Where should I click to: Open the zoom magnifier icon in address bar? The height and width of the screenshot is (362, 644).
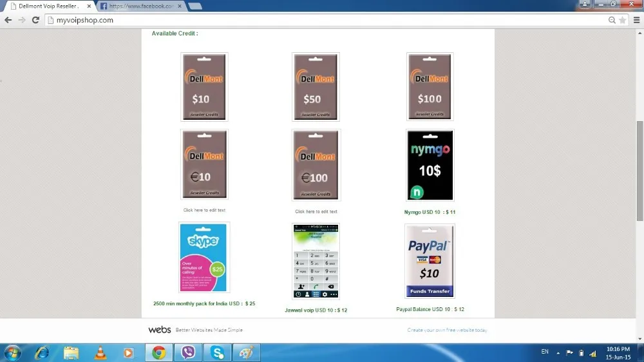point(612,20)
